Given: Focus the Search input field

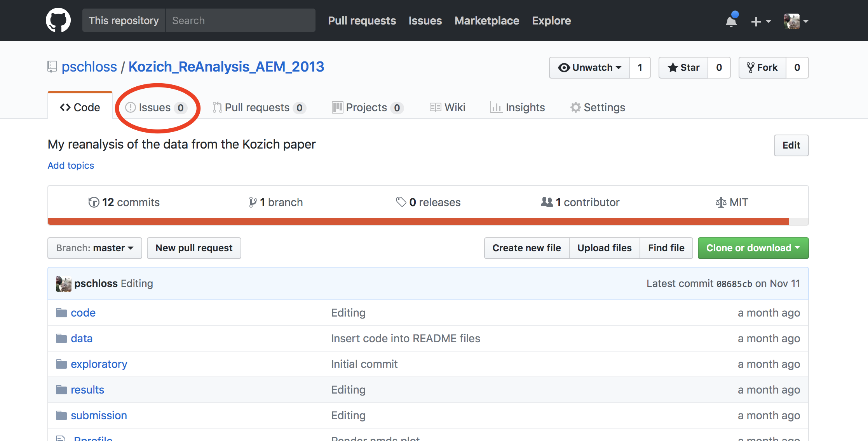Looking at the screenshot, I should 241,21.
